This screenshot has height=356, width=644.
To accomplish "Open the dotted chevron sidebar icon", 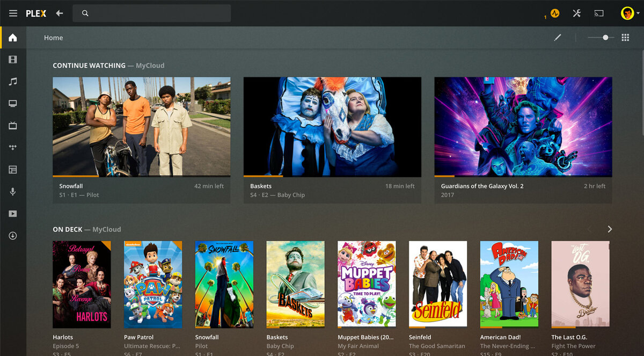I will point(13,148).
